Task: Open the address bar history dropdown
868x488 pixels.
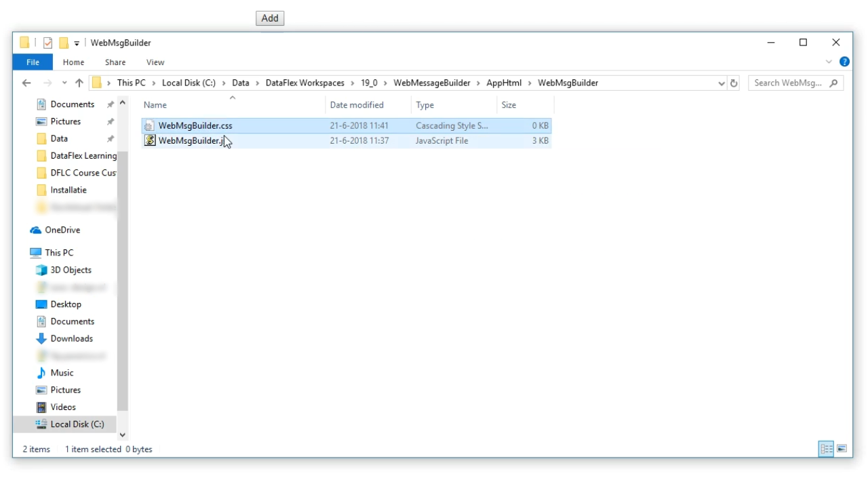Action: 721,83
